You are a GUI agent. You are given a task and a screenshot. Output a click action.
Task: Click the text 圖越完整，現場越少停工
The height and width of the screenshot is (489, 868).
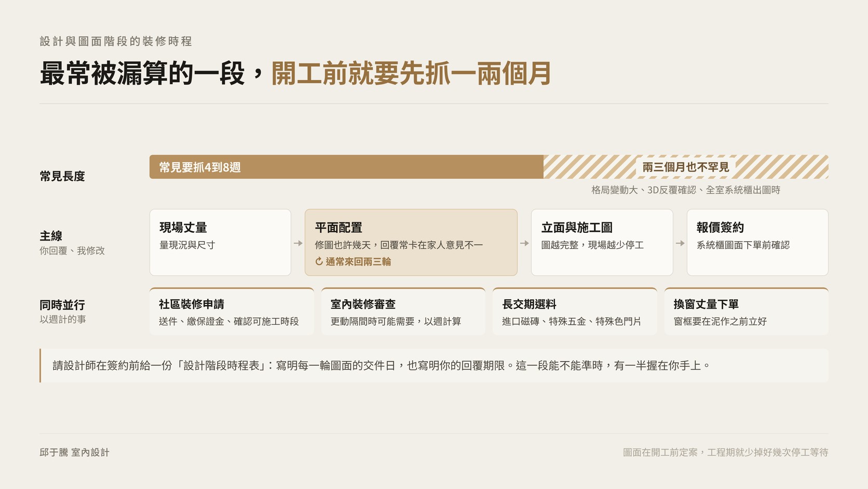click(x=592, y=245)
